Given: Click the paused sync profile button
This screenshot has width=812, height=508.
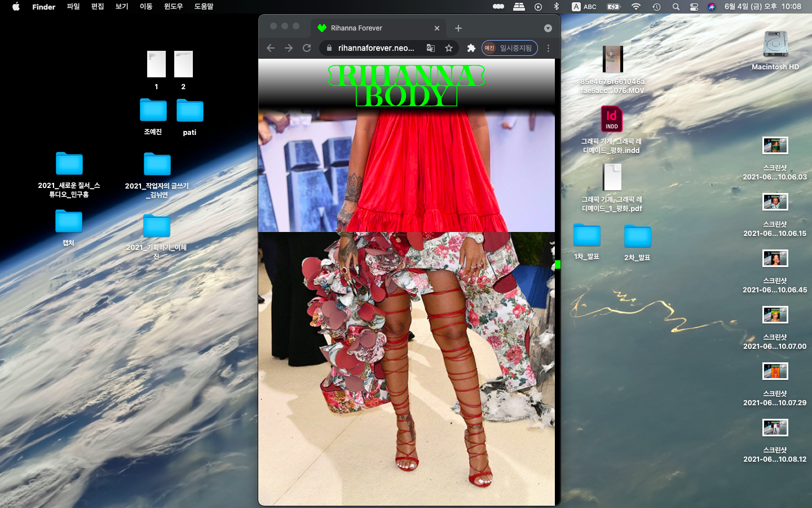Looking at the screenshot, I should tap(510, 48).
